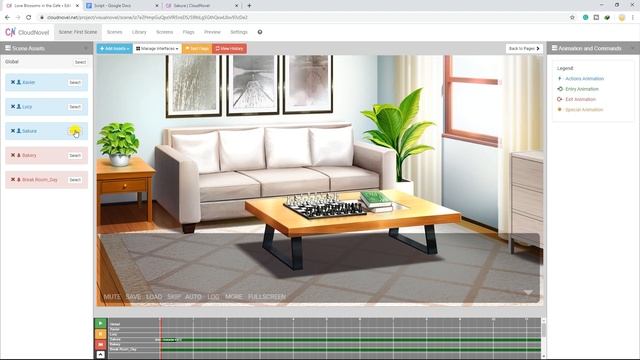This screenshot has height=360, width=640.
Task: Collapse the Animation and Commands panel chevron
Action: tap(633, 48)
